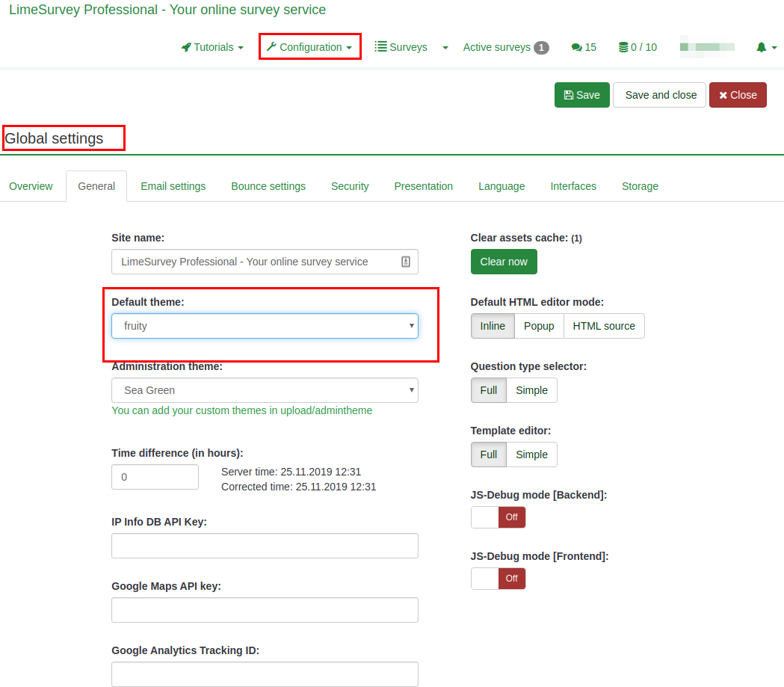This screenshot has width=784, height=687.
Task: Click the Surveys list icon
Action: [380, 47]
